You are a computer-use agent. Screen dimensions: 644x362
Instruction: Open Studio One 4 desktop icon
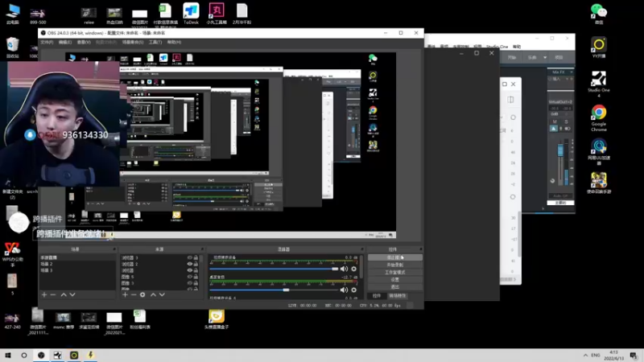click(598, 84)
